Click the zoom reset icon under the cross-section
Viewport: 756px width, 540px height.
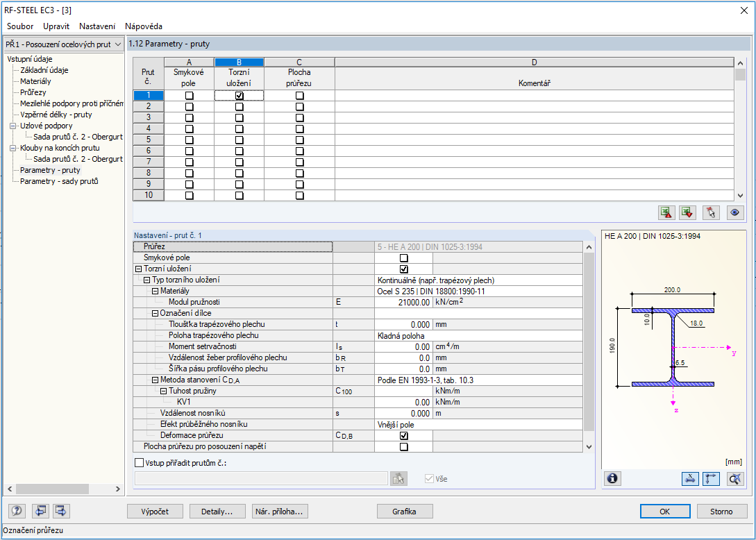tap(735, 478)
